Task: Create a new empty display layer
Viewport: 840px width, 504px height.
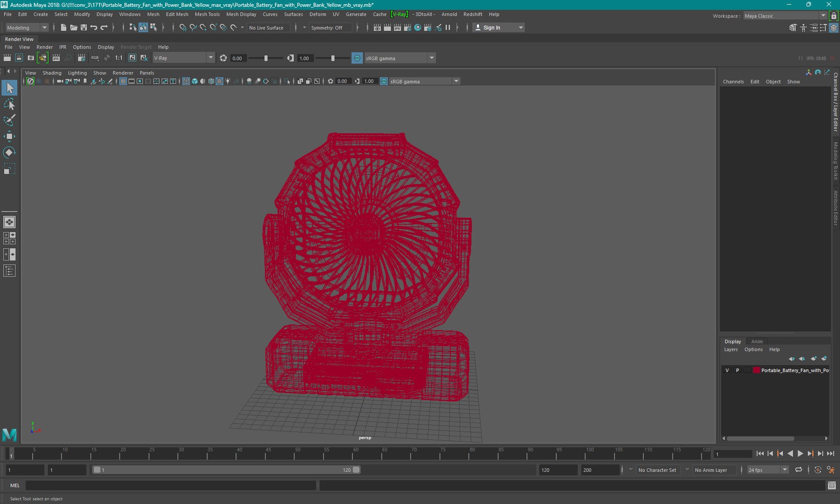Action: click(x=813, y=359)
